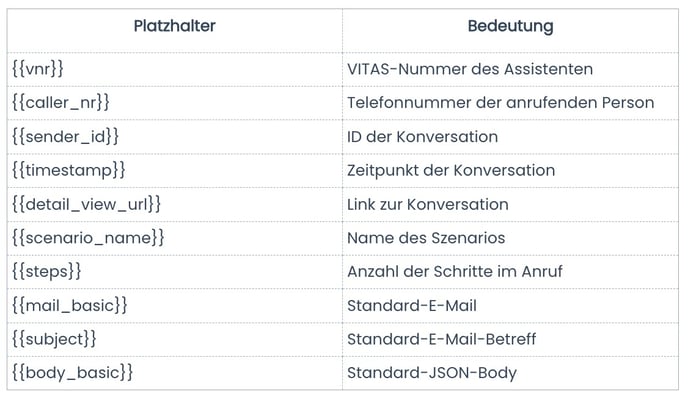The image size is (688, 400).
Task: Select the {{caller_nr}} placeholder cell
Action: click(x=60, y=103)
